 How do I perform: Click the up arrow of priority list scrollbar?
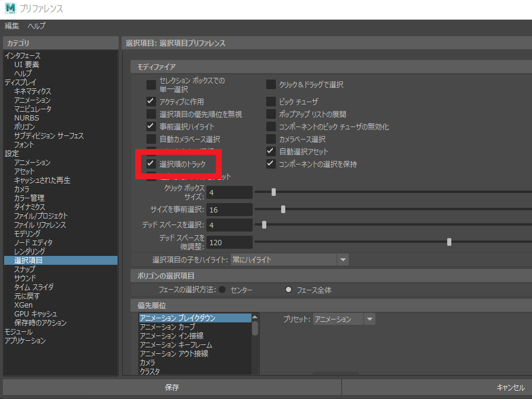coord(255,318)
